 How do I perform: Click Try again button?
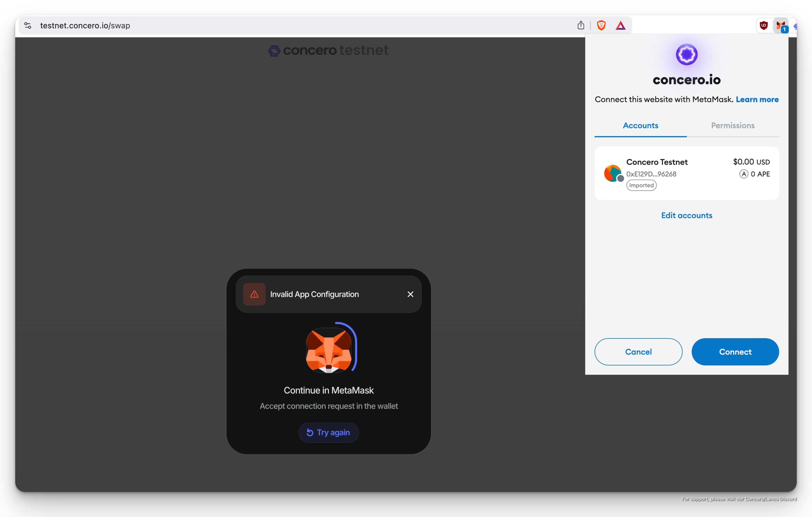pos(328,432)
